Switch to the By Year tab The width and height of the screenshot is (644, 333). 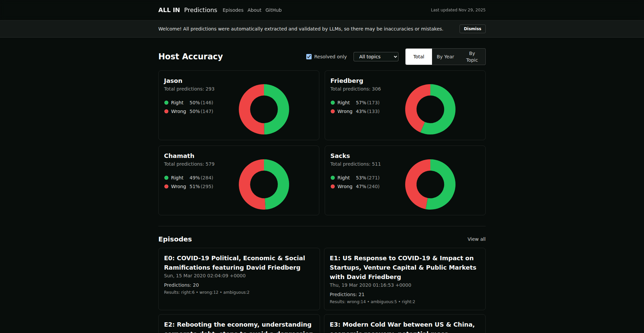(445, 57)
